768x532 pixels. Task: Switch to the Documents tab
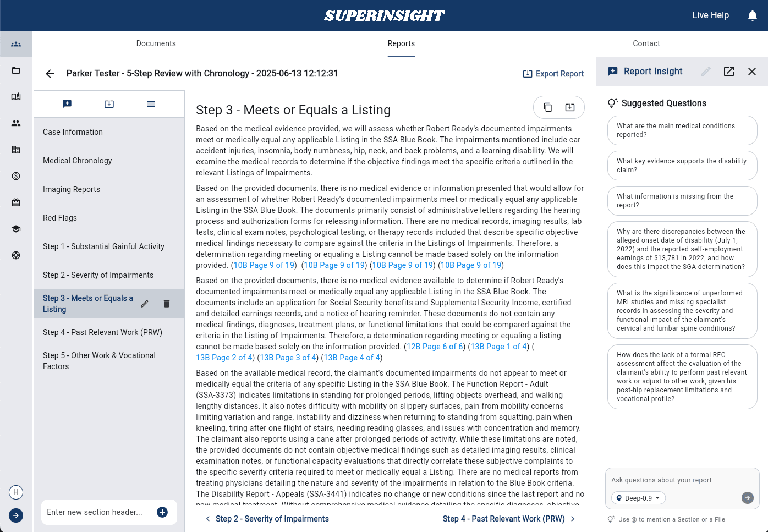click(156, 43)
